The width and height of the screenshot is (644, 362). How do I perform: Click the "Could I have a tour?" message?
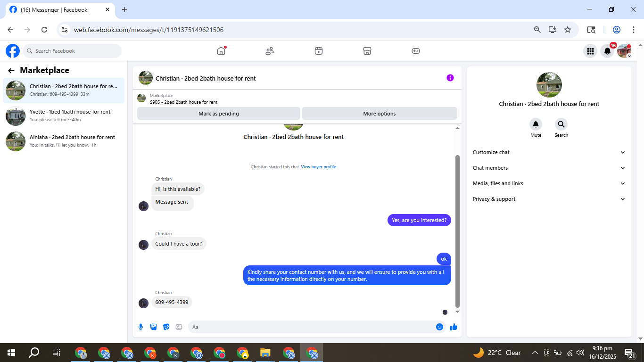pos(179,244)
